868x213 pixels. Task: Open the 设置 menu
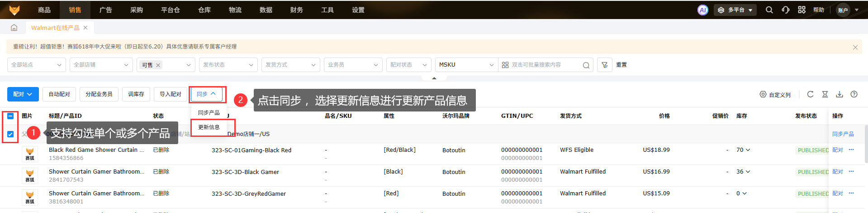point(358,10)
